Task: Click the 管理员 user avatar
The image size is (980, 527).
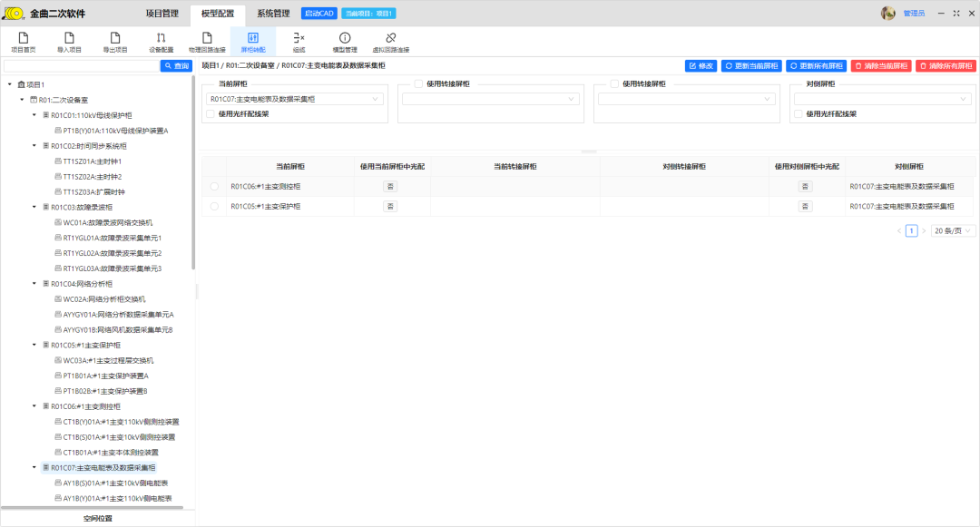Action: (888, 13)
